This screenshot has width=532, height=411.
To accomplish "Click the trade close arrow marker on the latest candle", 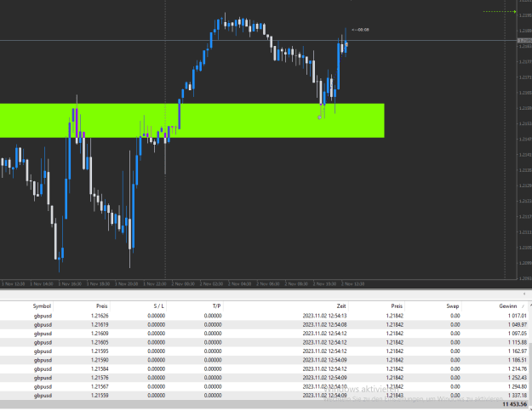I will [346, 44].
